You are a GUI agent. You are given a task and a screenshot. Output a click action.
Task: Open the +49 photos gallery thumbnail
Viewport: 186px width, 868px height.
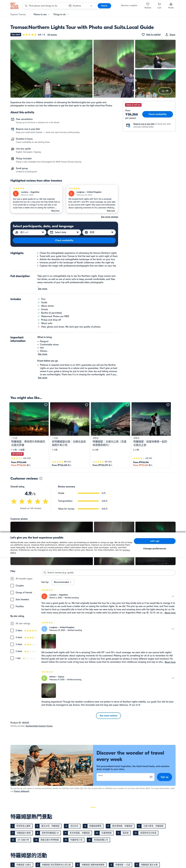(x=165, y=91)
